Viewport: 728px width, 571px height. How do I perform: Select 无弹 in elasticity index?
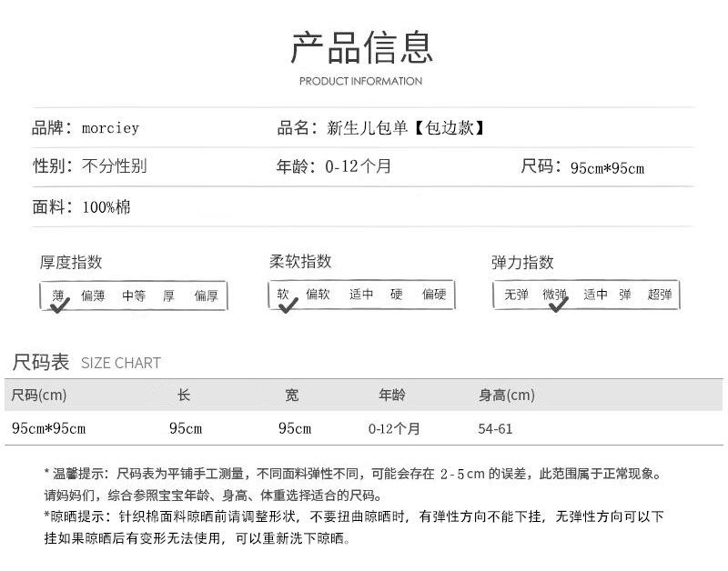coord(516,295)
